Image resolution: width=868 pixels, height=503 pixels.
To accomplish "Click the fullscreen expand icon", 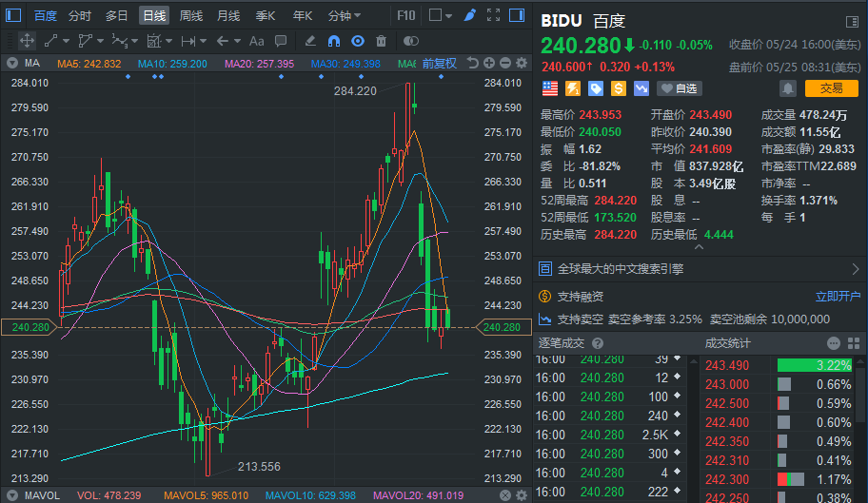I will pos(493,15).
